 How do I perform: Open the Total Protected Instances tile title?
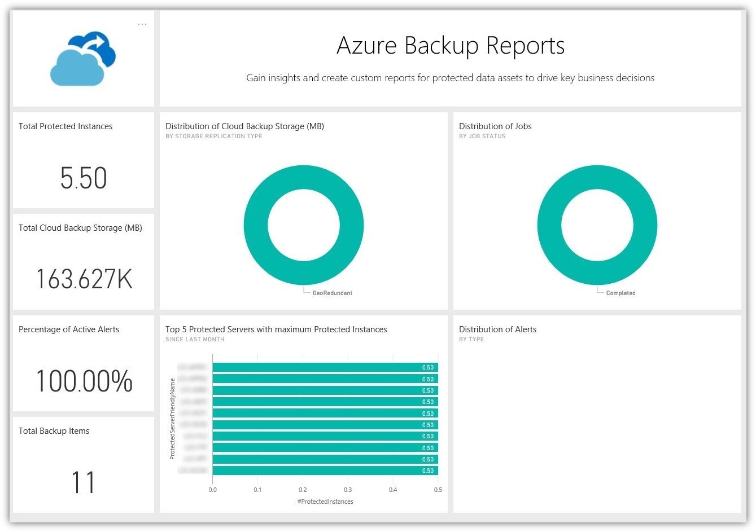(65, 126)
